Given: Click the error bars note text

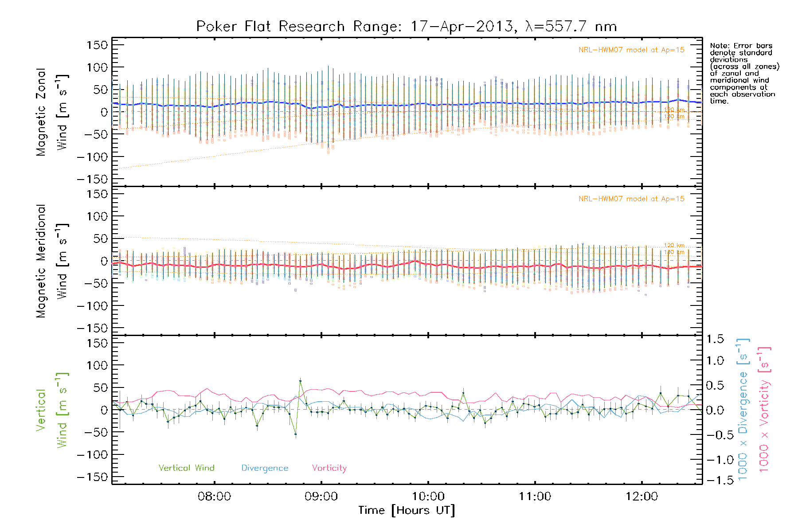Looking at the screenshot, I should coord(744,73).
